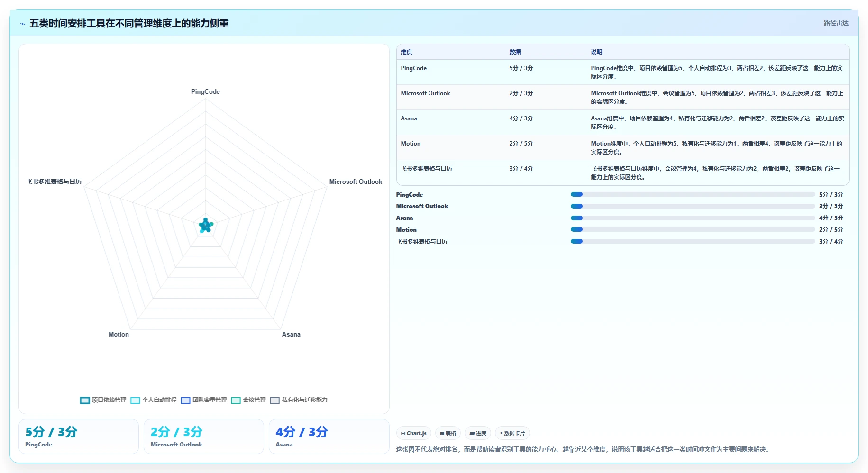Click the Microsoft Outlook progress bar

click(x=693, y=206)
